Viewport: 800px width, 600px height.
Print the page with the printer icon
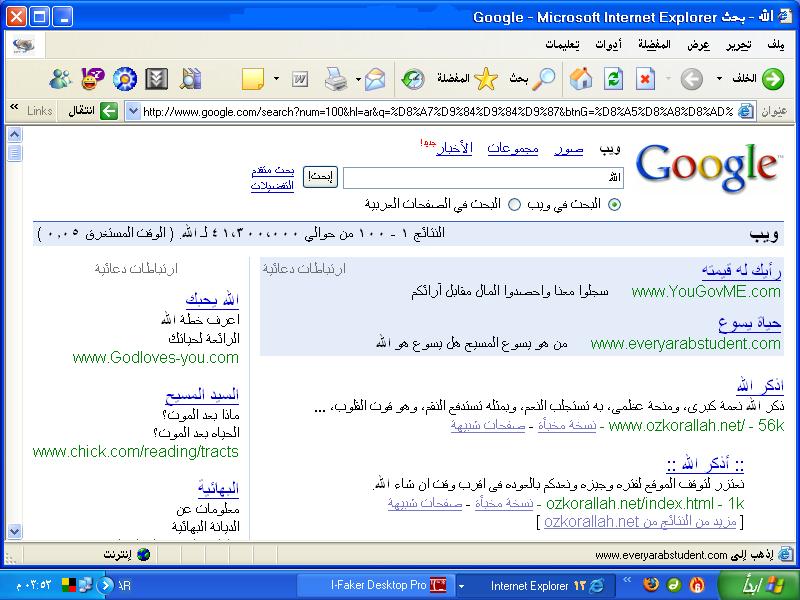pos(336,79)
